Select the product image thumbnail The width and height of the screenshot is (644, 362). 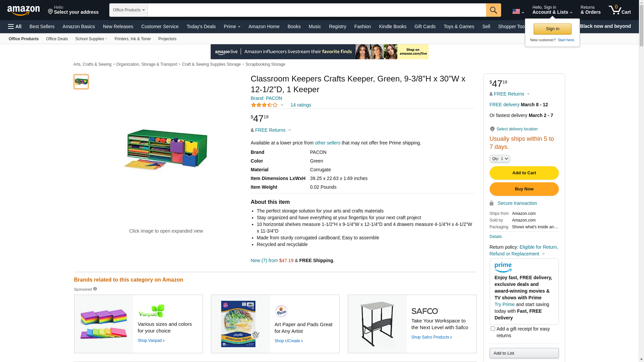[x=81, y=82]
